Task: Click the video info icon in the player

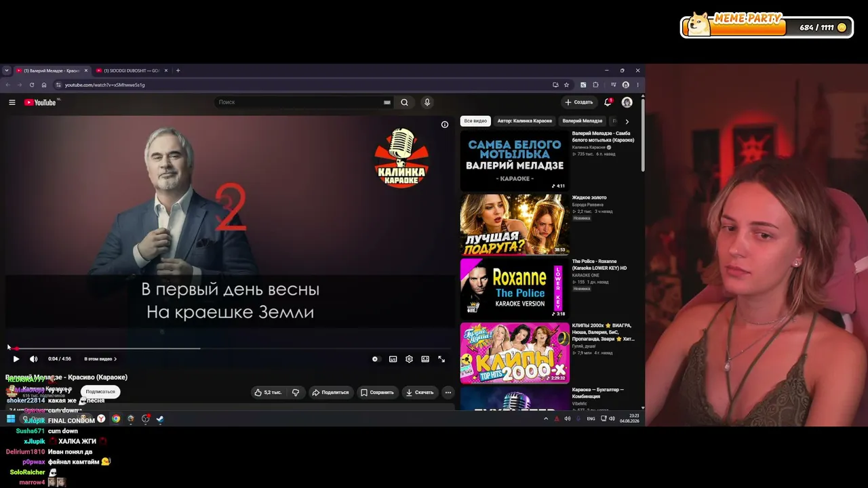Action: tap(445, 125)
